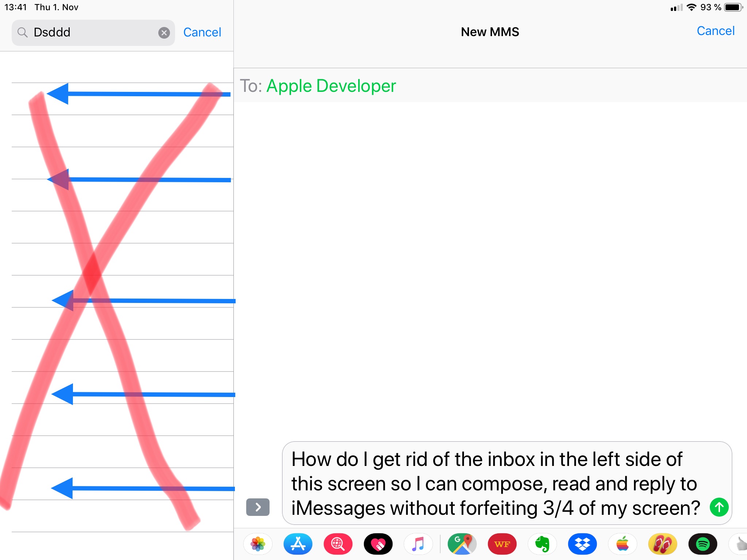The width and height of the screenshot is (747, 560).
Task: Clear the Dsddd search text
Action: [x=164, y=33]
